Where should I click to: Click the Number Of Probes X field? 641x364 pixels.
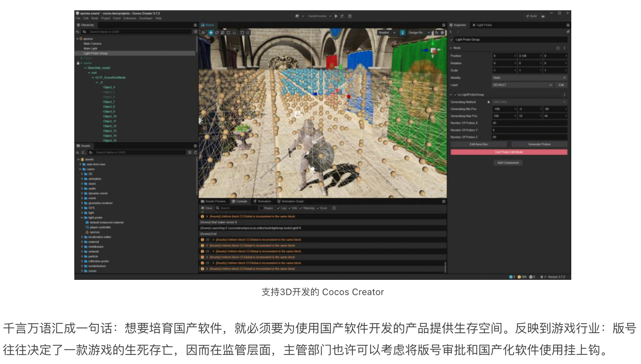529,123
